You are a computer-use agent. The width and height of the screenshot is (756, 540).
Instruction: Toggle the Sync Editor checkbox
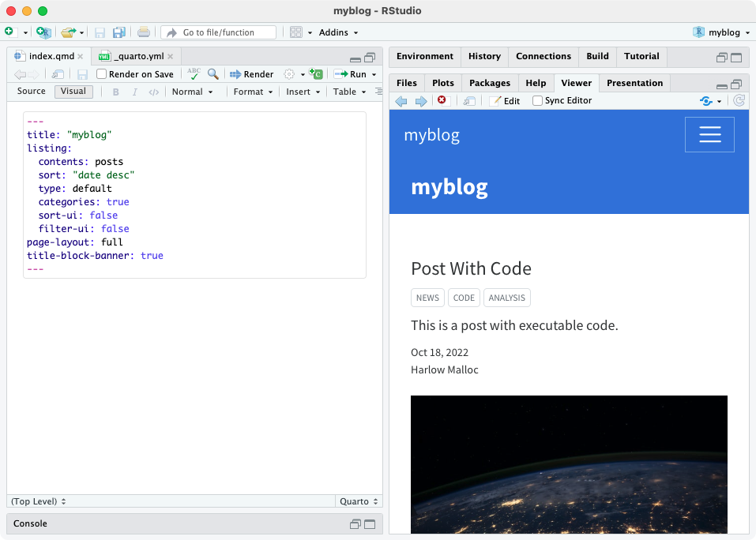coord(537,101)
